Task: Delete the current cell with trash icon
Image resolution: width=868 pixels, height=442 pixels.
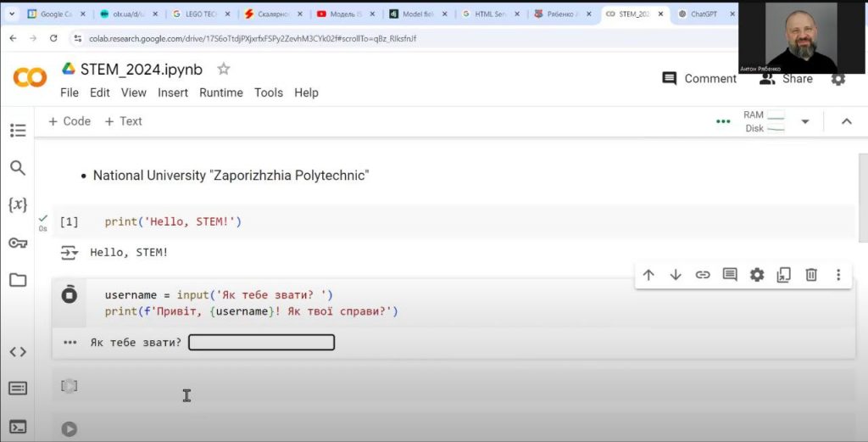Action: pyautogui.click(x=811, y=275)
